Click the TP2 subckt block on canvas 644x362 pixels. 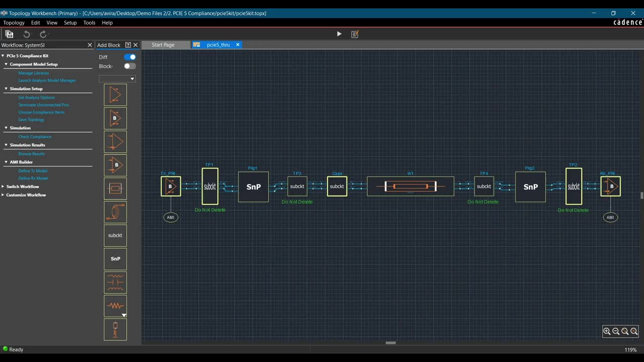point(574,186)
